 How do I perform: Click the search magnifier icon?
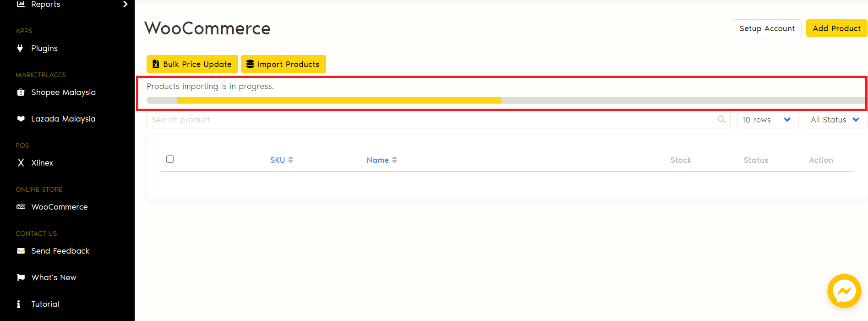point(721,120)
